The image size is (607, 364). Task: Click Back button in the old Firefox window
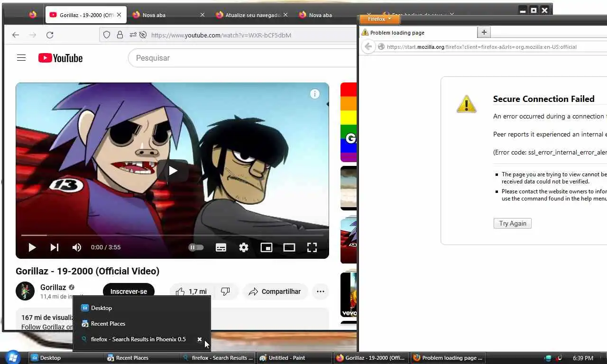tap(368, 46)
